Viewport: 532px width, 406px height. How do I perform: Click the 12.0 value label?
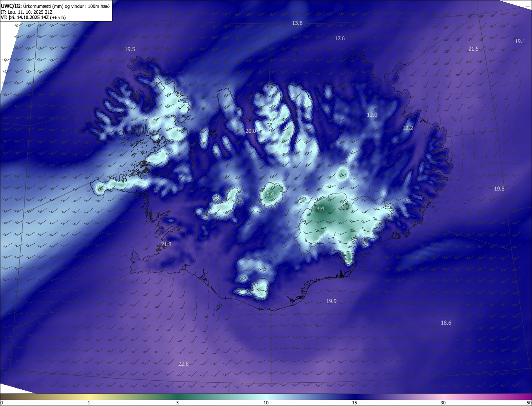372,115
